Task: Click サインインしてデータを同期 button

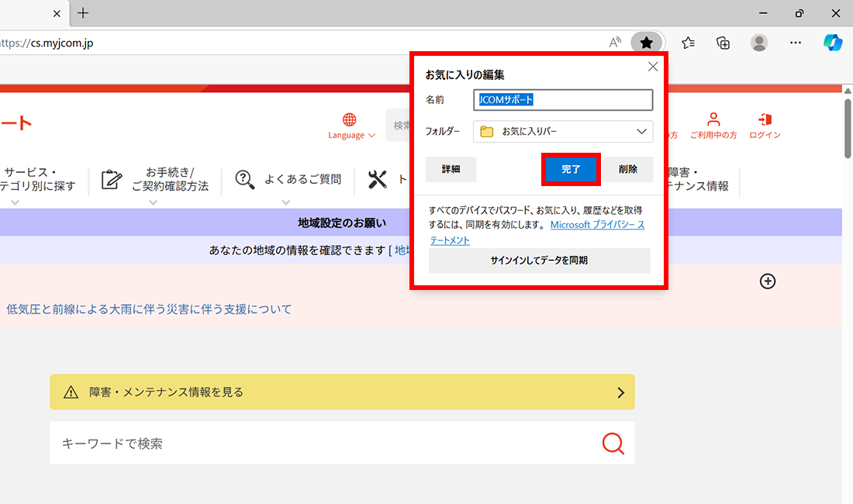Action: click(x=539, y=261)
